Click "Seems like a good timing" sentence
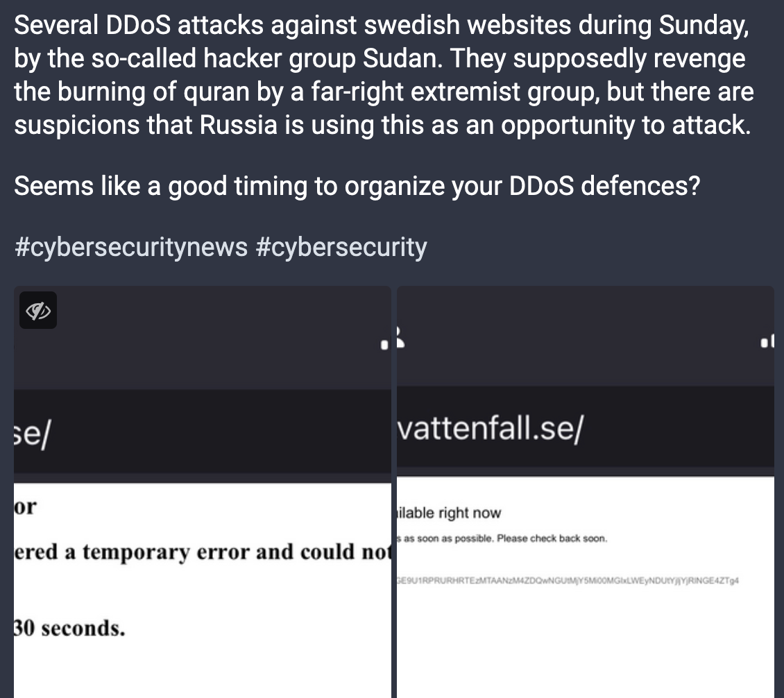Screen dimensions: 784x698 coord(357,186)
